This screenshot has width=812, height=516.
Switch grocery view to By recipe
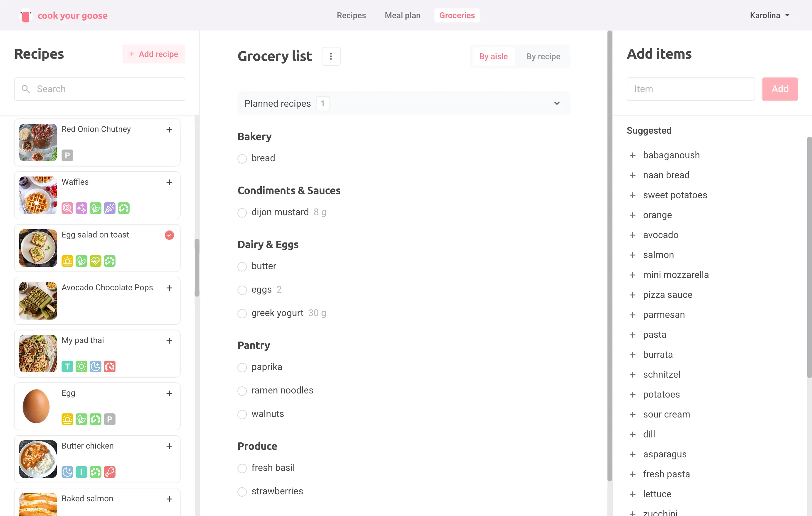543,56
